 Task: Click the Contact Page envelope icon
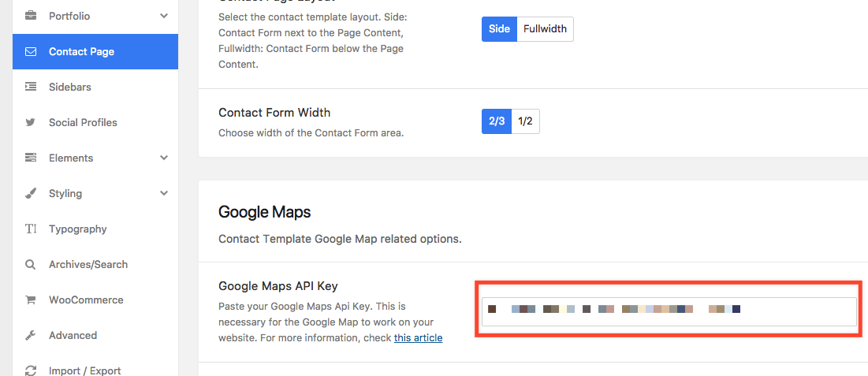click(31, 51)
